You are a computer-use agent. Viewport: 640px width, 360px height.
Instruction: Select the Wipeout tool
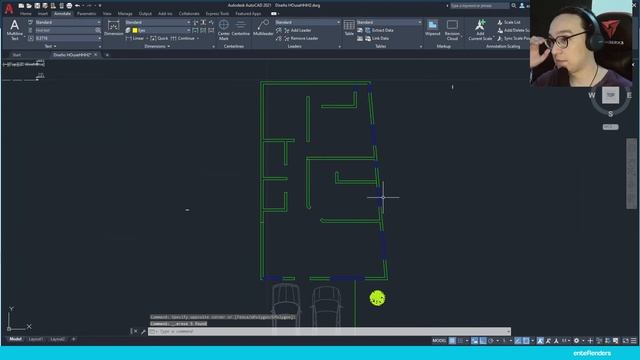(432, 28)
